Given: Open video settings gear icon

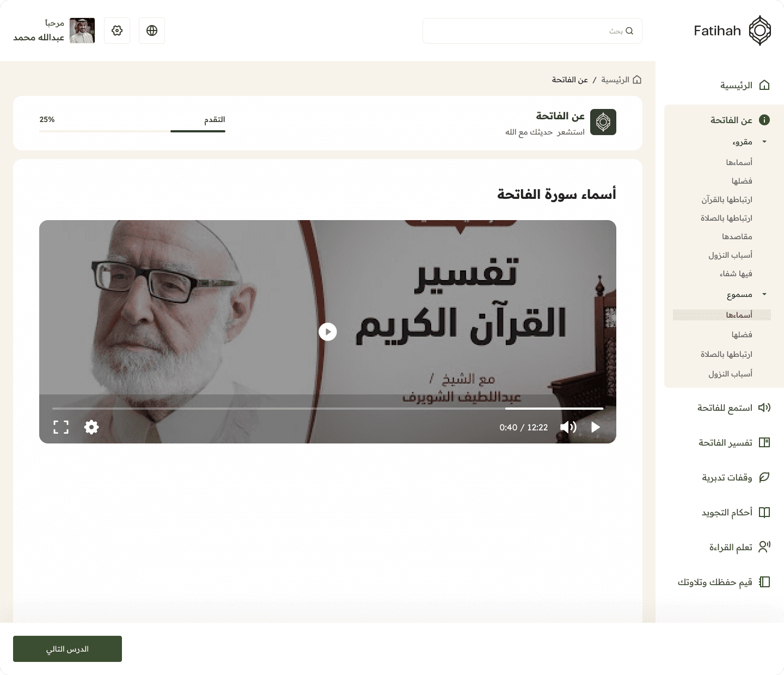Looking at the screenshot, I should pos(91,427).
